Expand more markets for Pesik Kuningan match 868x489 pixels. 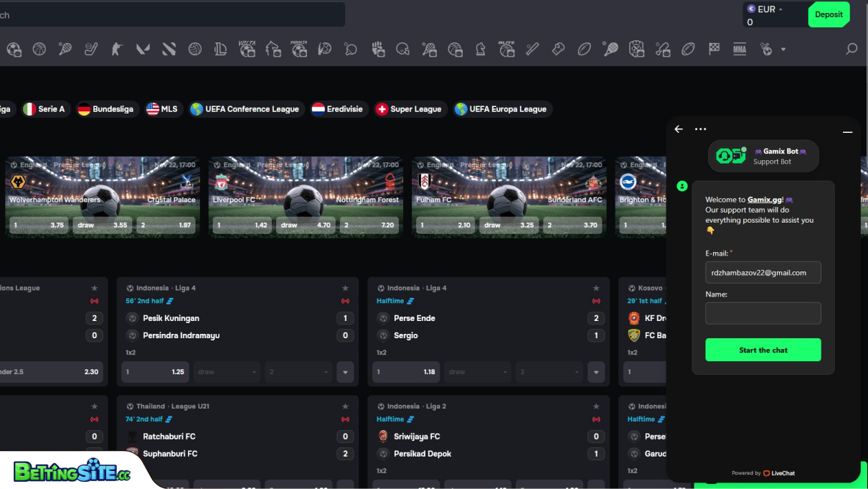[x=345, y=372]
